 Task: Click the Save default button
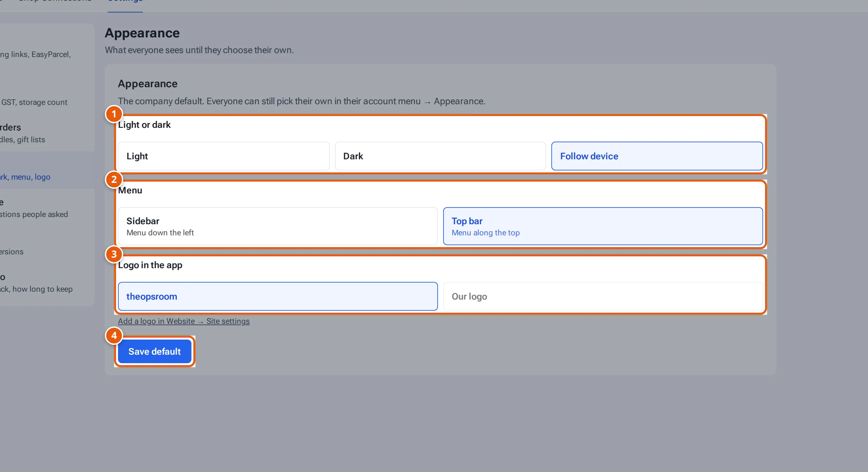[155, 351]
